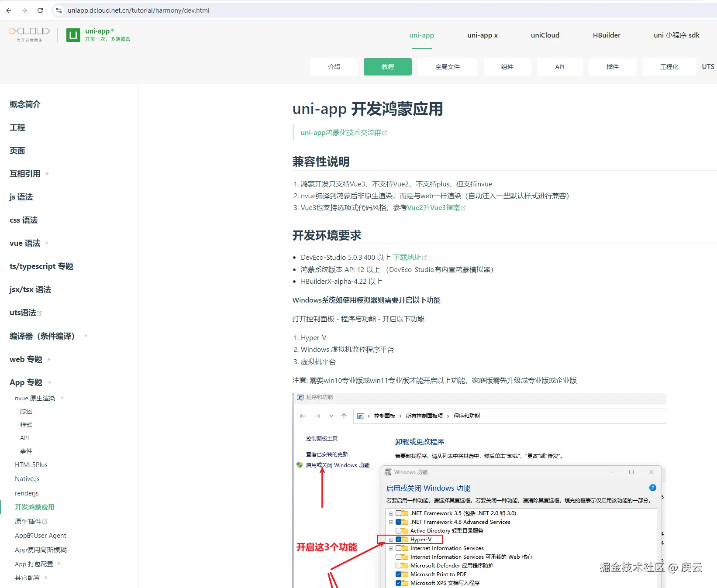Open ts/typescript 专题 in the sidebar
Screen dimensions: 717x588
41,266
